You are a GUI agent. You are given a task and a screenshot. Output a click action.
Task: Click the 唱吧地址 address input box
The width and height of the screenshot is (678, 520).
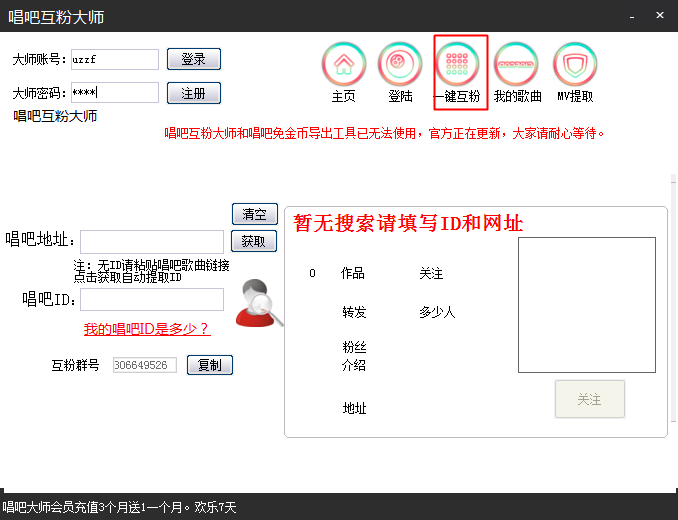pos(152,242)
